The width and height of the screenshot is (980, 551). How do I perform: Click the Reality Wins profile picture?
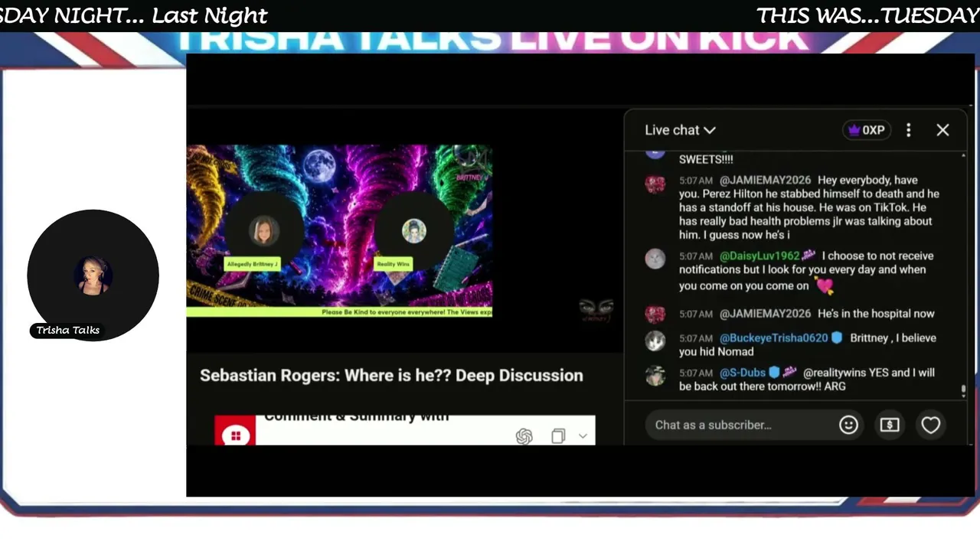413,231
